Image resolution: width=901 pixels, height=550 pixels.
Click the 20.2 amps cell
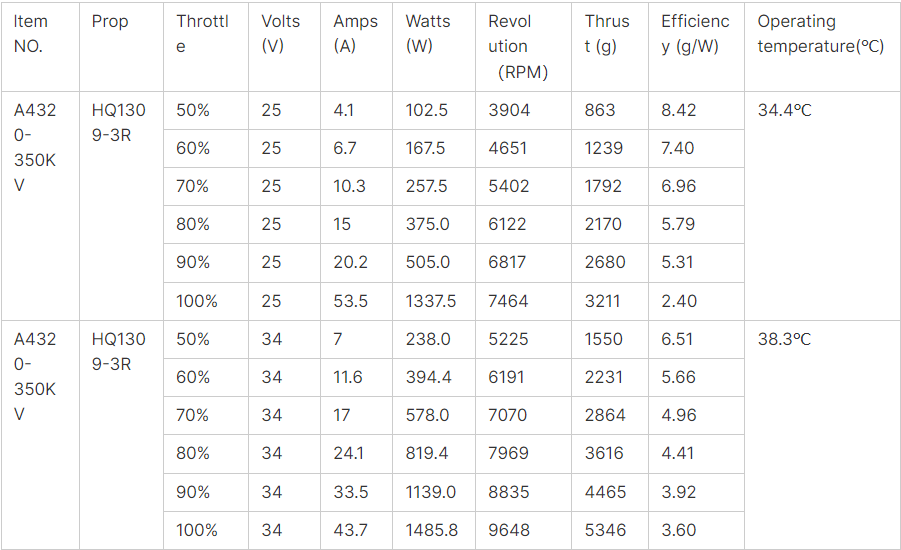pyautogui.click(x=350, y=262)
